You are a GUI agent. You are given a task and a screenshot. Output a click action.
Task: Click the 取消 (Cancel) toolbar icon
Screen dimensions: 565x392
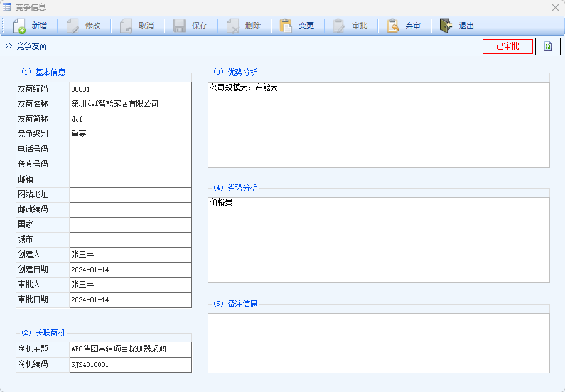pyautogui.click(x=126, y=26)
